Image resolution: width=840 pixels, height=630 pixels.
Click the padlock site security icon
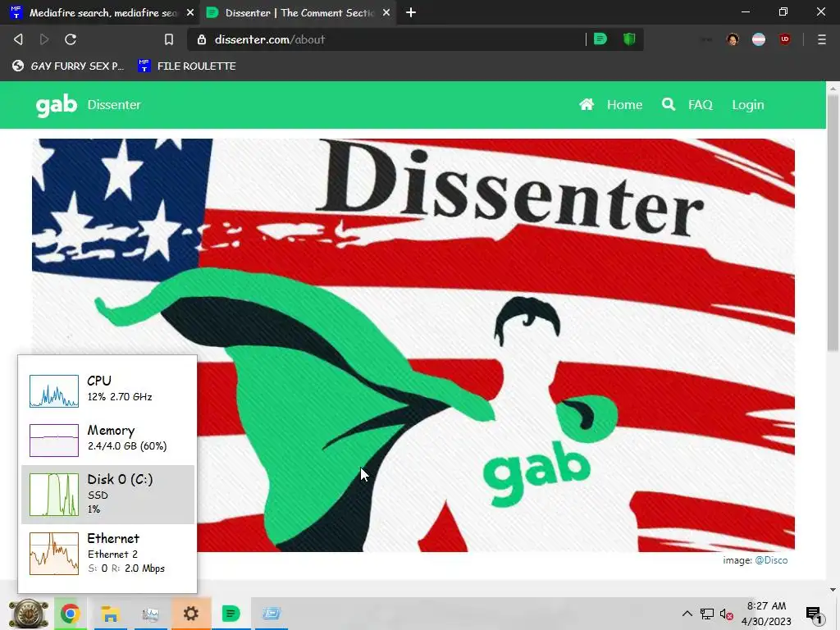point(202,39)
